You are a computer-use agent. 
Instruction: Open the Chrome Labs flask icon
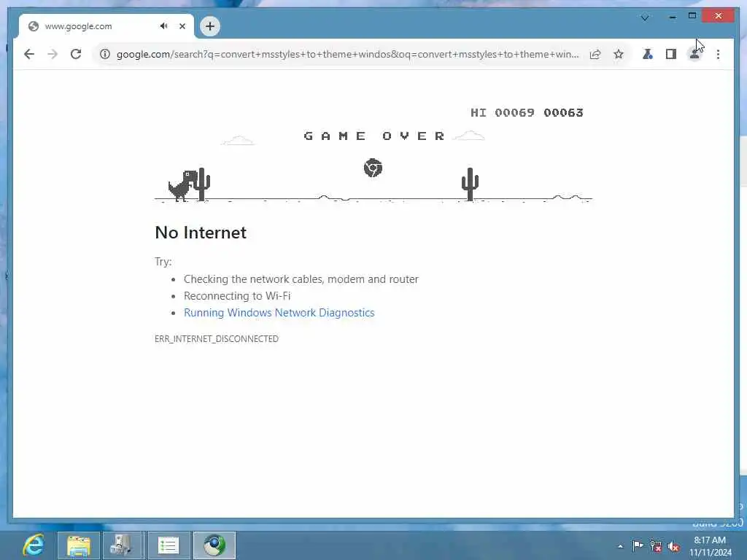click(648, 54)
